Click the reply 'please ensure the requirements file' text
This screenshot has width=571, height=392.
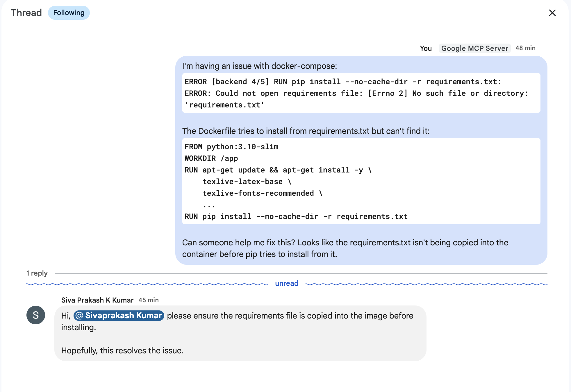point(290,316)
